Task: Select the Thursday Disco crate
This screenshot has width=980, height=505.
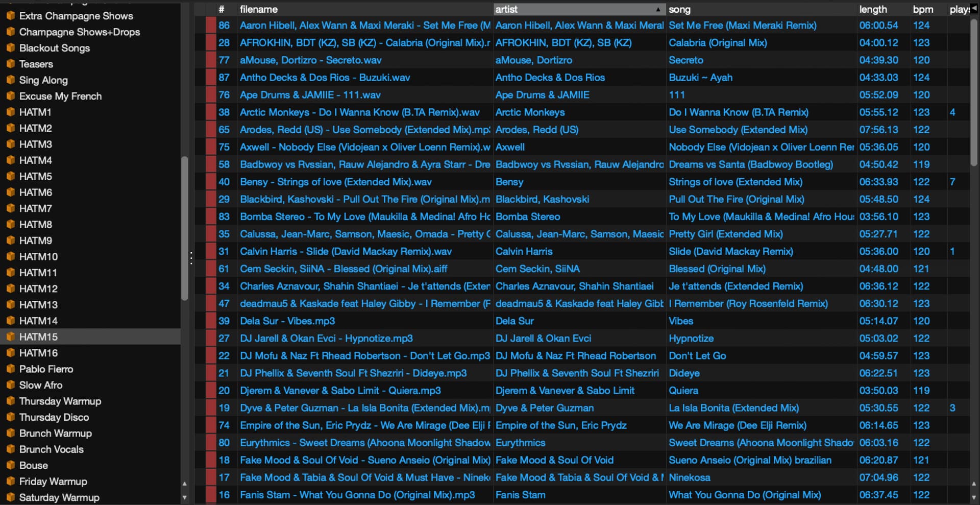Action: coord(53,417)
